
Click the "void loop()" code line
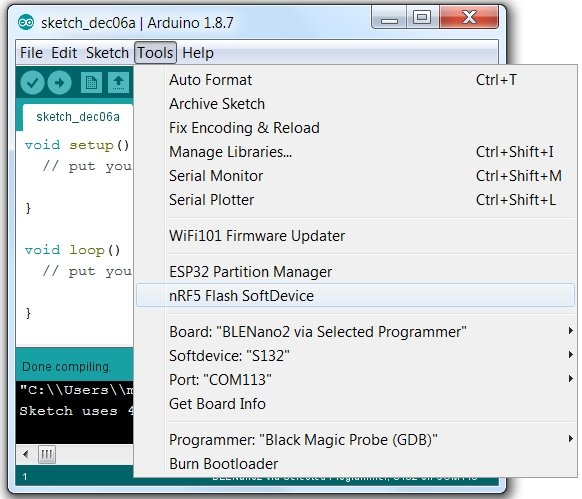tap(73, 250)
